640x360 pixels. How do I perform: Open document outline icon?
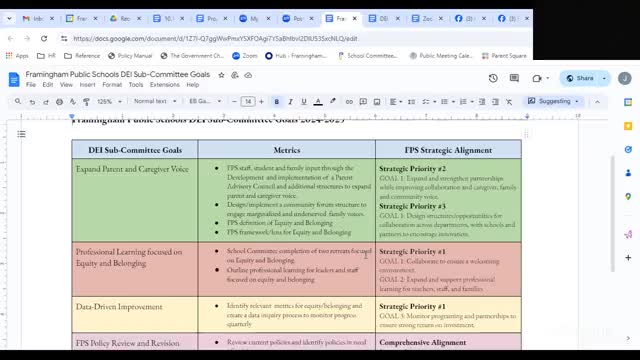pyautogui.click(x=21, y=134)
